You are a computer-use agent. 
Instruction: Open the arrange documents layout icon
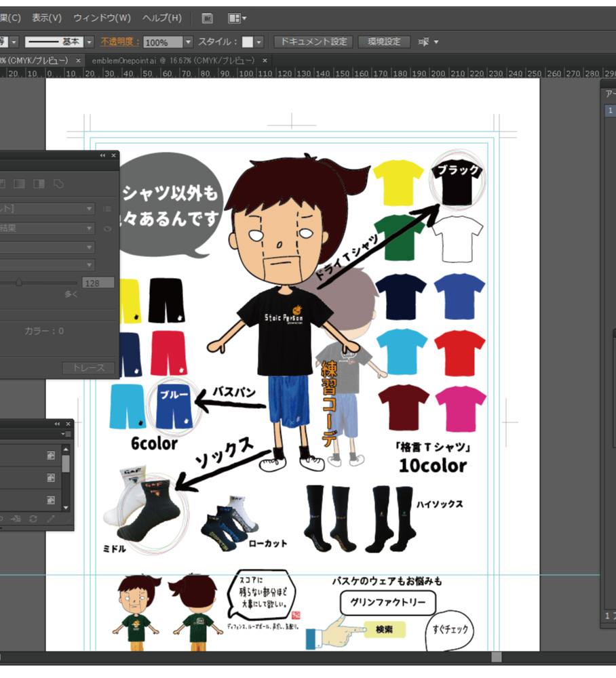(x=234, y=18)
